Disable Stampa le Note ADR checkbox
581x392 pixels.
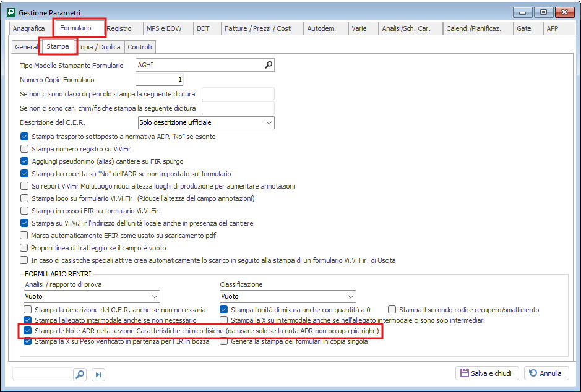[27, 331]
